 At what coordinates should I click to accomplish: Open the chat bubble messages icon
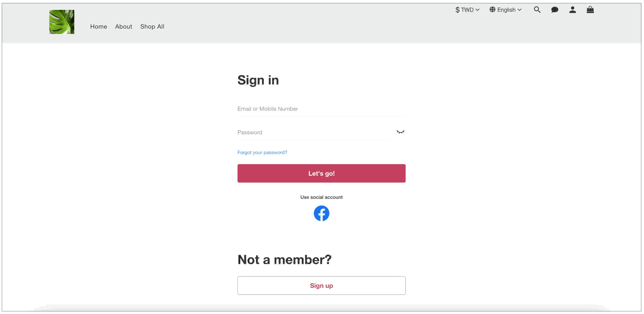[x=555, y=10]
